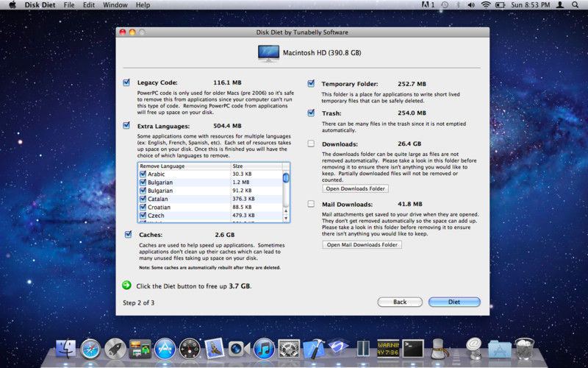Open Mail stamp icon in dock
588x368 pixels.
click(214, 348)
